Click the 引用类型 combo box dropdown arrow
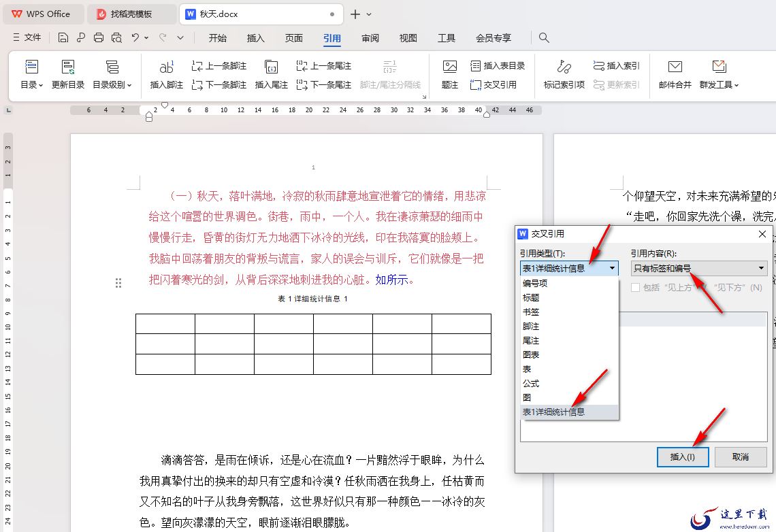Viewport: 776px width, 532px height. point(612,269)
